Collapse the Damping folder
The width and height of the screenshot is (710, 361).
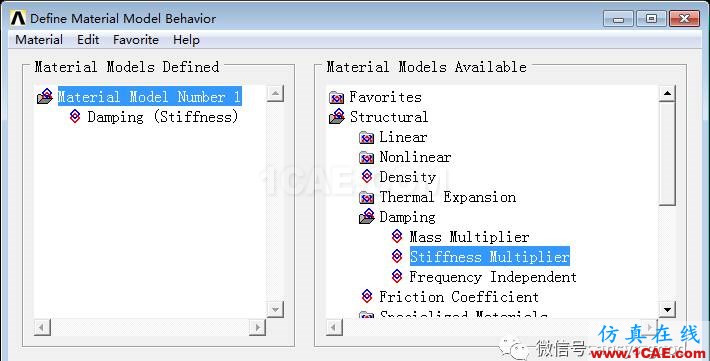(367, 217)
